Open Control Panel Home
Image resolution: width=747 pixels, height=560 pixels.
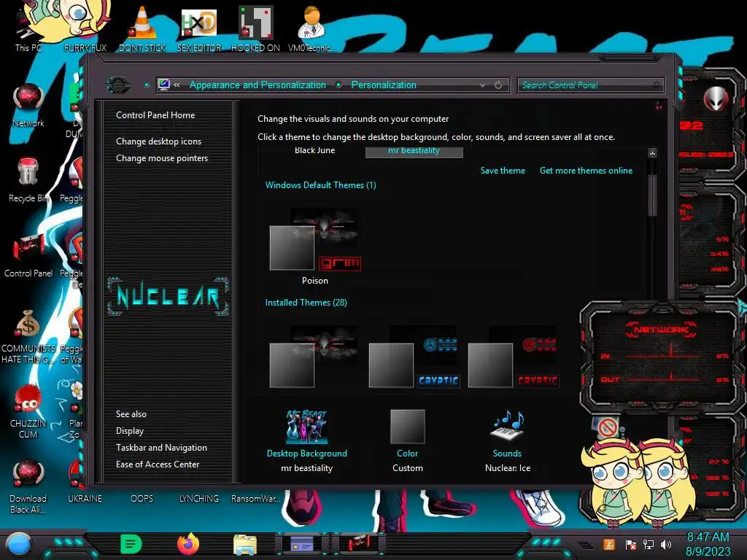tap(155, 114)
